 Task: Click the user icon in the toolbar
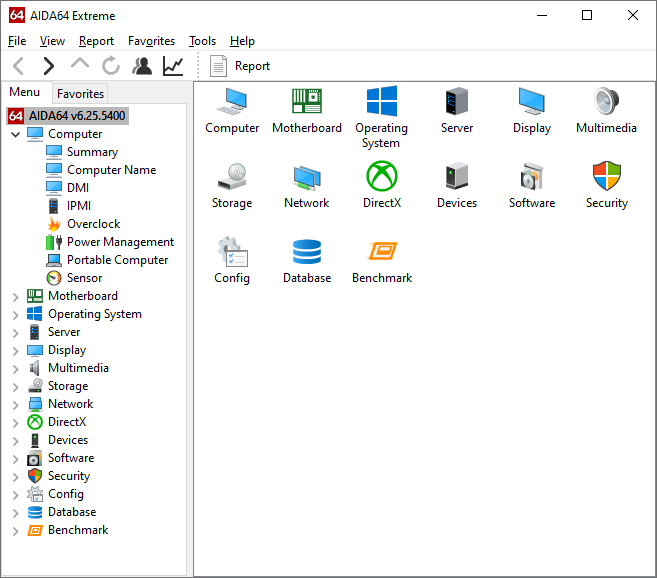pyautogui.click(x=142, y=66)
